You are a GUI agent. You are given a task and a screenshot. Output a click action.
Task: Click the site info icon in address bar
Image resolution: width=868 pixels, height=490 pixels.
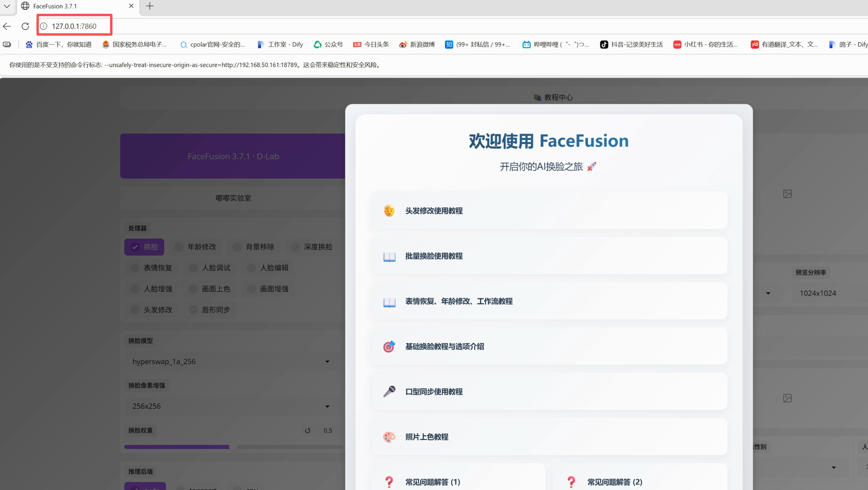click(x=44, y=26)
